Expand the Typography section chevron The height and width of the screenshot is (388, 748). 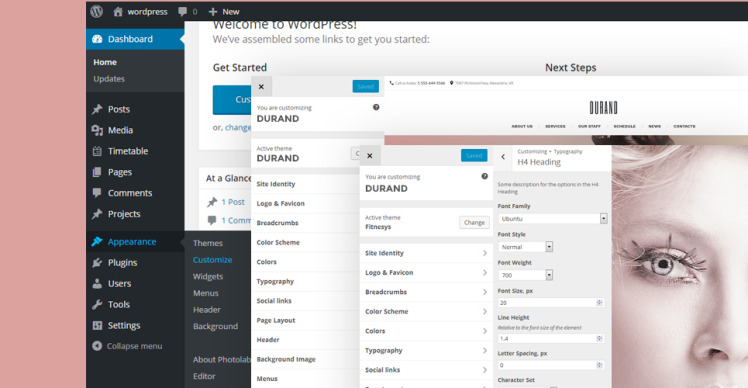[485, 350]
